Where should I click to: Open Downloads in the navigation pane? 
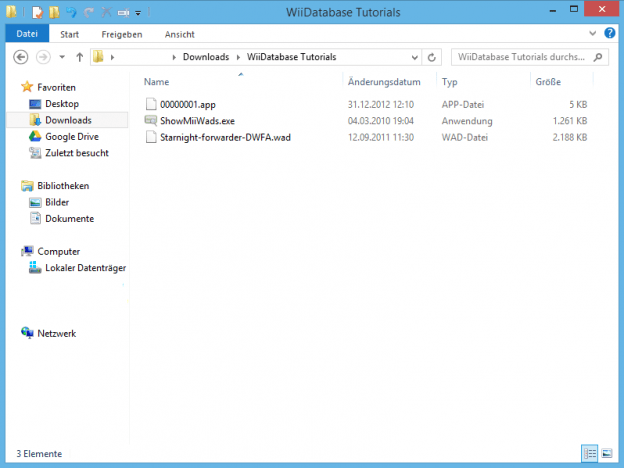pos(68,120)
